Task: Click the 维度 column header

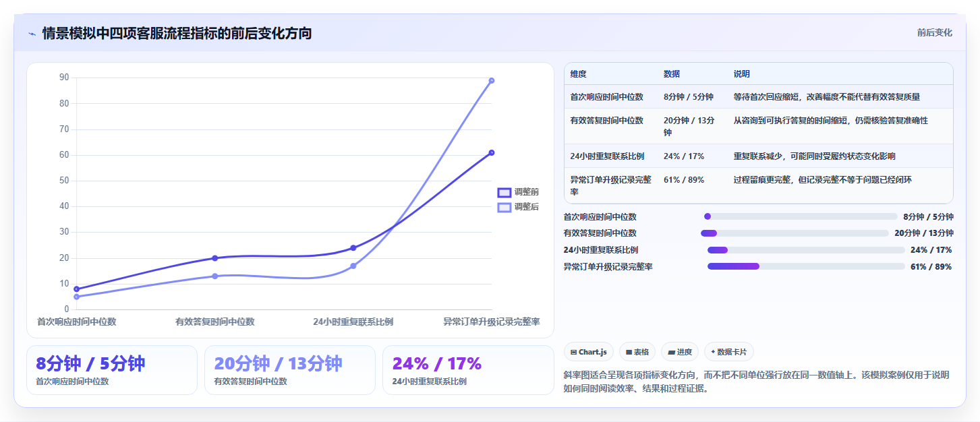Action: 578,74
